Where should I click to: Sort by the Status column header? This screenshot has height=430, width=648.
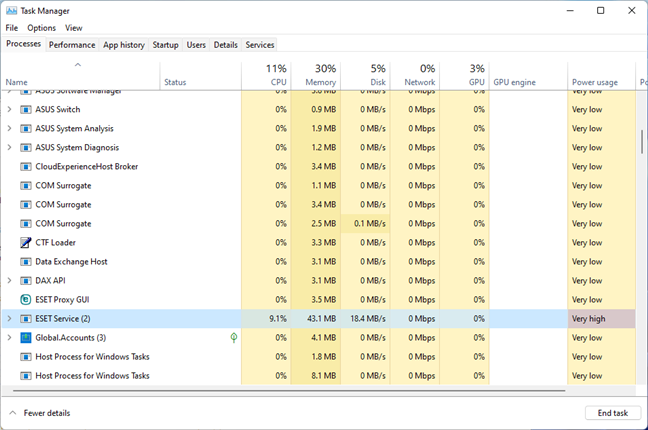pos(200,76)
